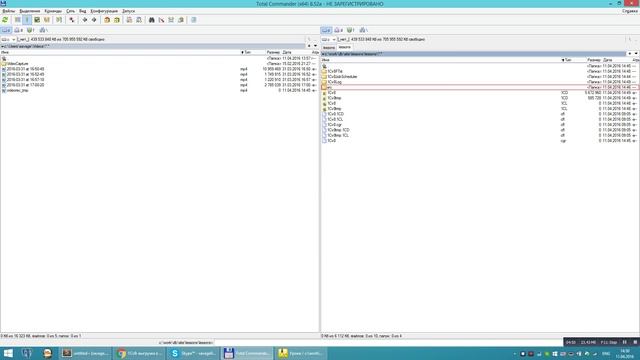Select parent directory entry in right panel
The width and height of the screenshot is (640, 360).
point(324,66)
